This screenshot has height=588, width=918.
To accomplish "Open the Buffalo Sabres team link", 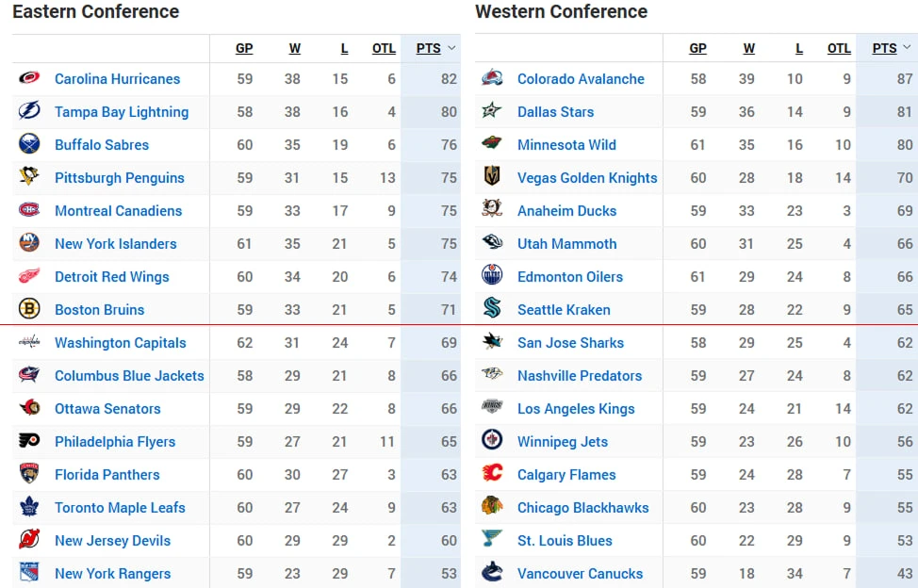I will (x=102, y=144).
